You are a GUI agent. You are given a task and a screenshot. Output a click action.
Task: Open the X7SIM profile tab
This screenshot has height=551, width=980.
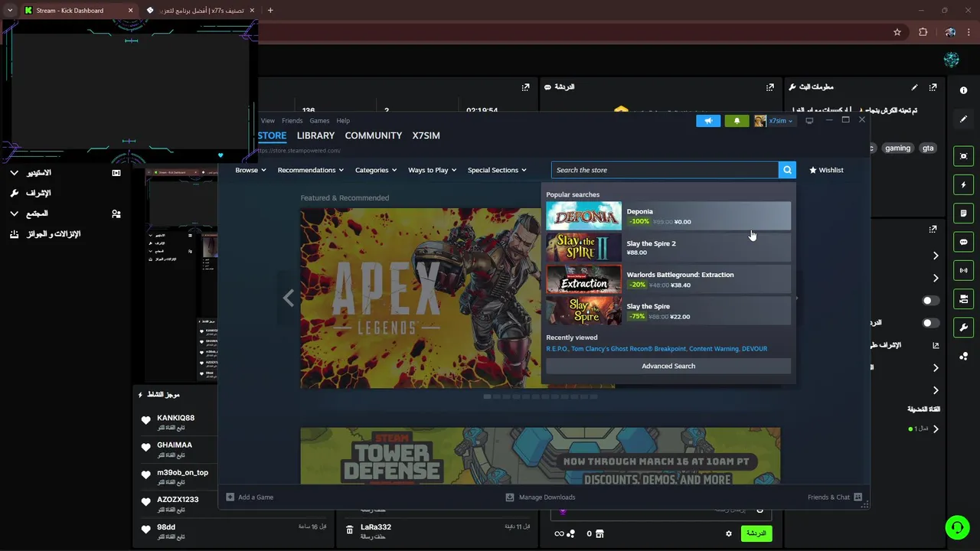pos(426,135)
